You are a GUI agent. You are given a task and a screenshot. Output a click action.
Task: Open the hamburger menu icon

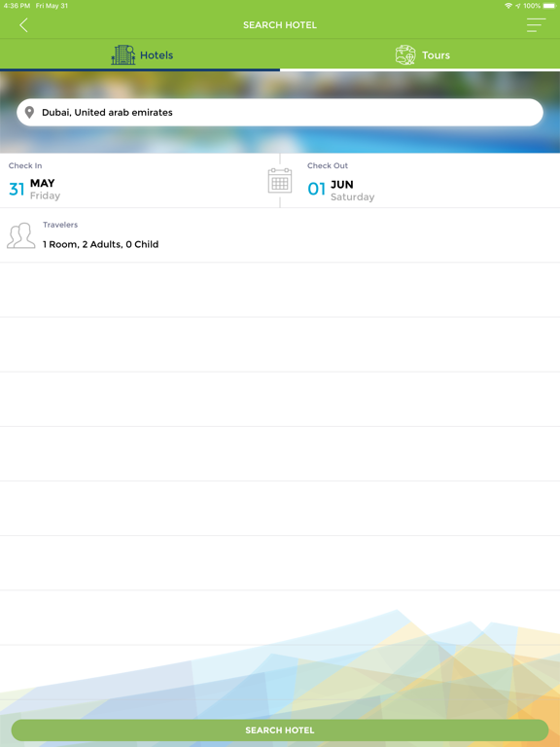coord(537,25)
